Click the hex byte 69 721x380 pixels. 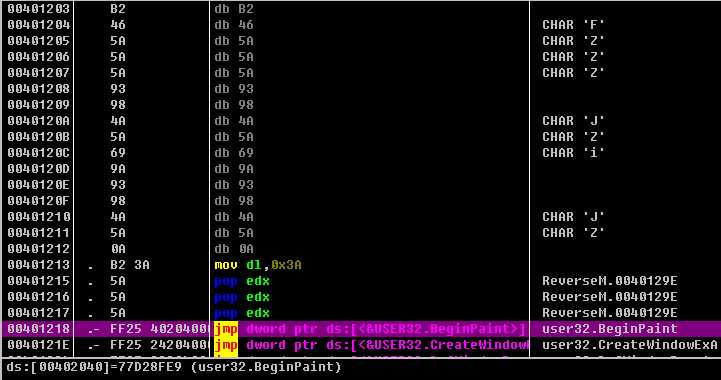[x=118, y=153]
